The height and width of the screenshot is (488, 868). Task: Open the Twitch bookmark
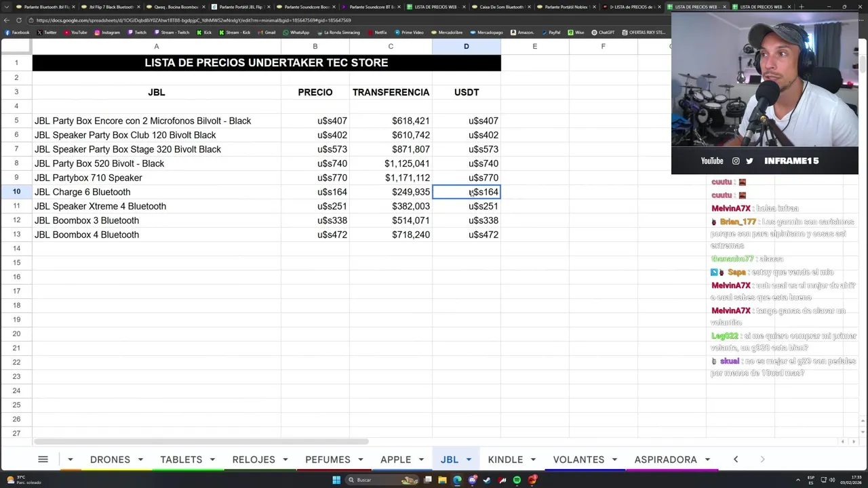137,33
